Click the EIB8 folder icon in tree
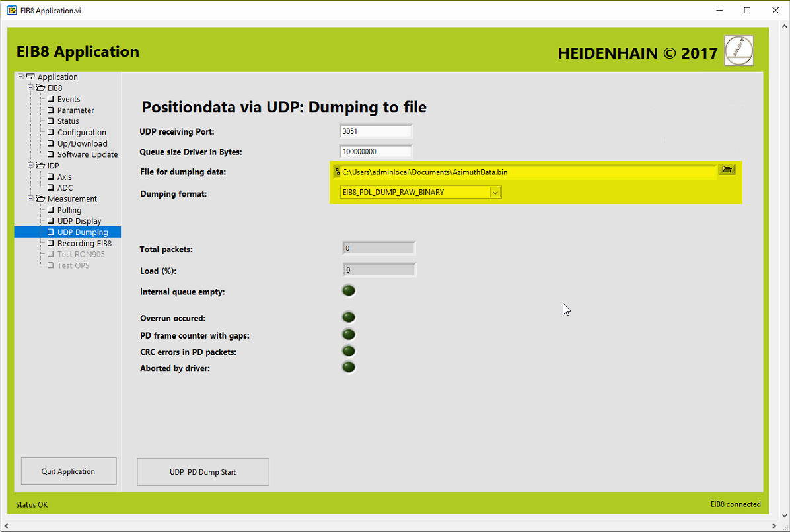The height and width of the screenshot is (532, 790). pyautogui.click(x=40, y=88)
